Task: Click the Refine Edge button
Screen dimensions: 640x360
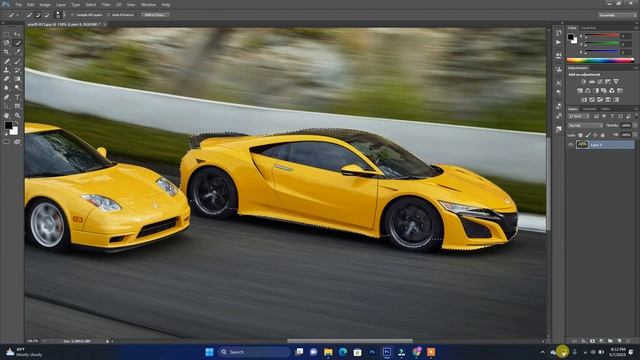Action: pos(155,15)
